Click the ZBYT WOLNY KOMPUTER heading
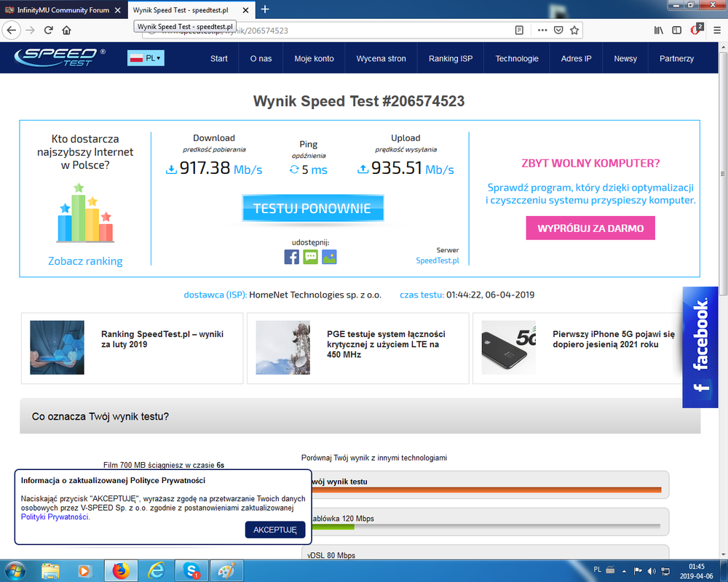728x582 pixels. 590,164
